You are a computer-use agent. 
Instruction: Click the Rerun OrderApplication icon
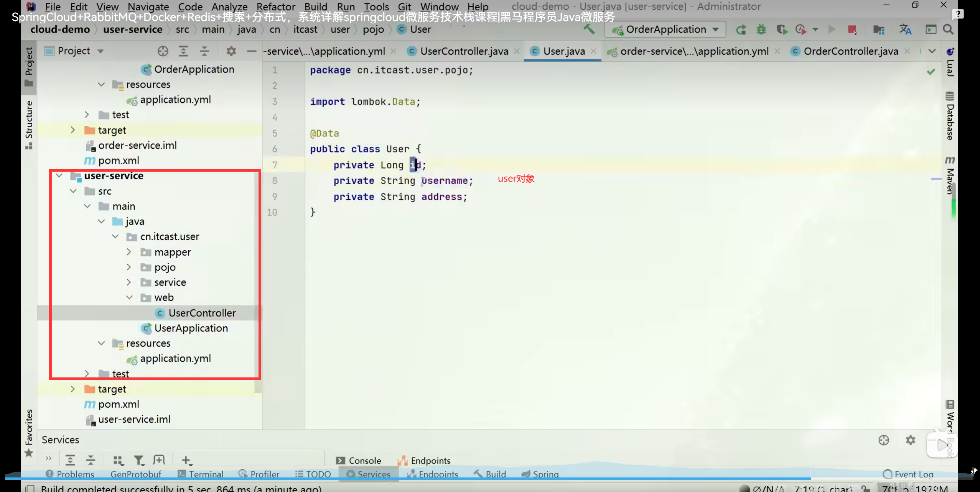(x=741, y=30)
